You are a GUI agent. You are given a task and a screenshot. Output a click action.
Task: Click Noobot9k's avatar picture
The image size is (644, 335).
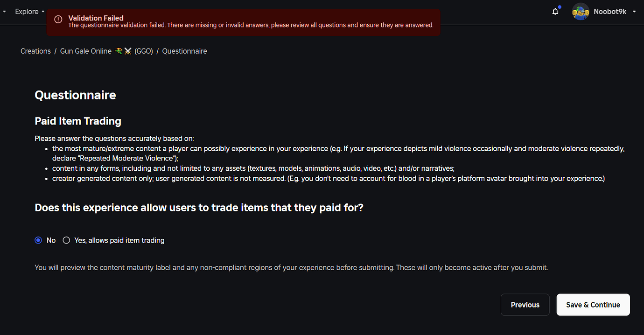point(580,11)
